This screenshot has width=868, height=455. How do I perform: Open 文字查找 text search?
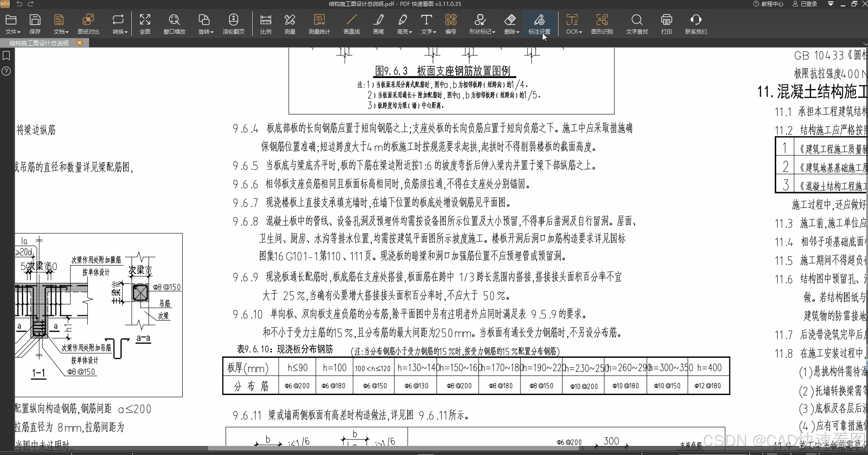637,24
